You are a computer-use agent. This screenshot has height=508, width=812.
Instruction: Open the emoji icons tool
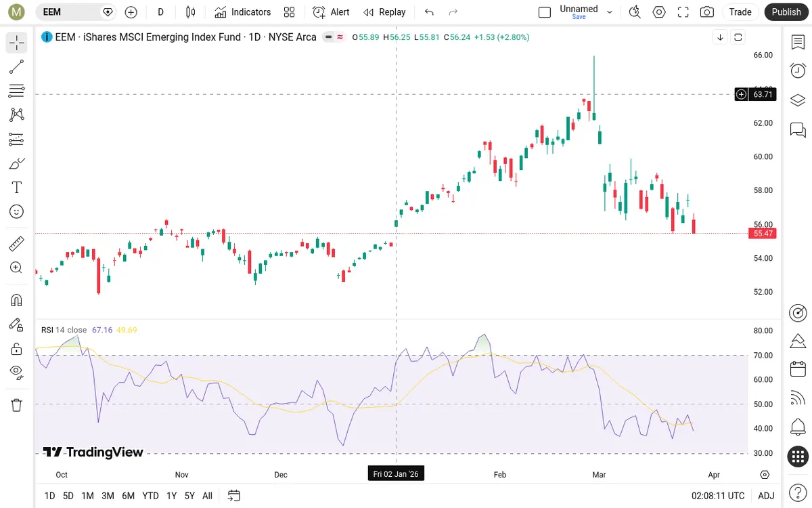tap(17, 212)
